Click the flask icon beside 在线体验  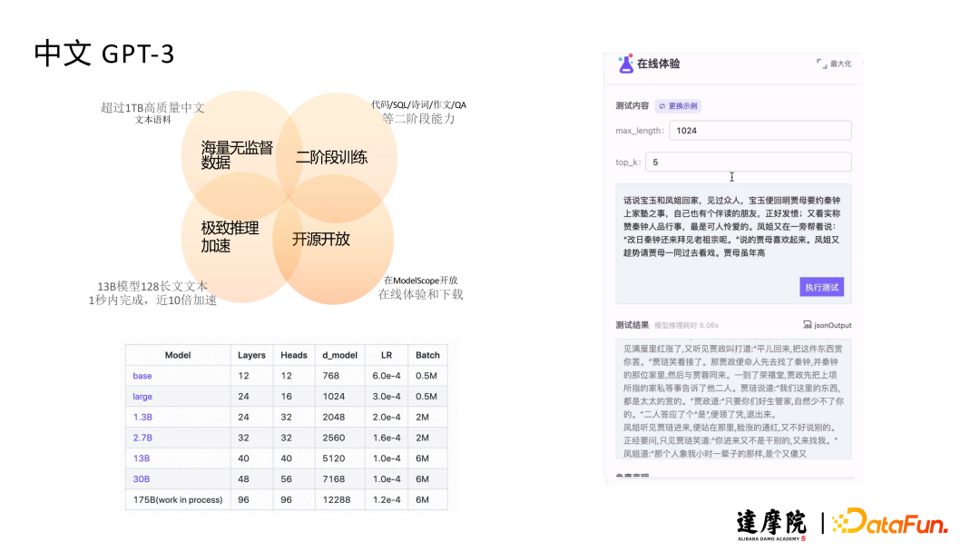pos(625,64)
